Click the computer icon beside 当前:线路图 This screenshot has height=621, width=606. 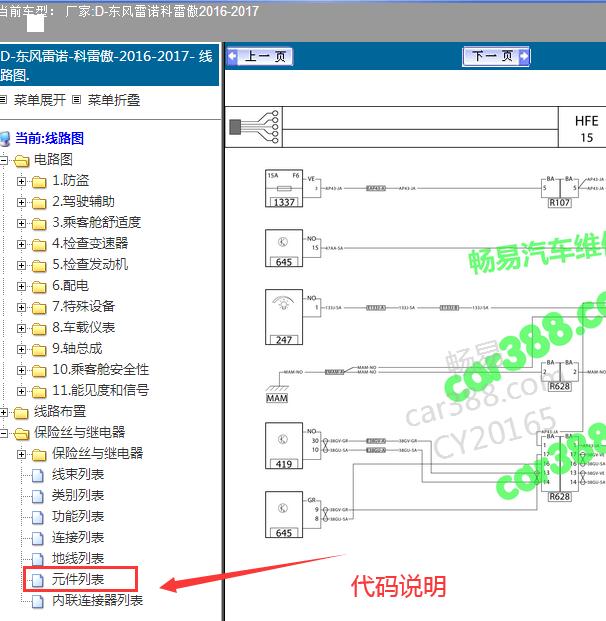5,139
